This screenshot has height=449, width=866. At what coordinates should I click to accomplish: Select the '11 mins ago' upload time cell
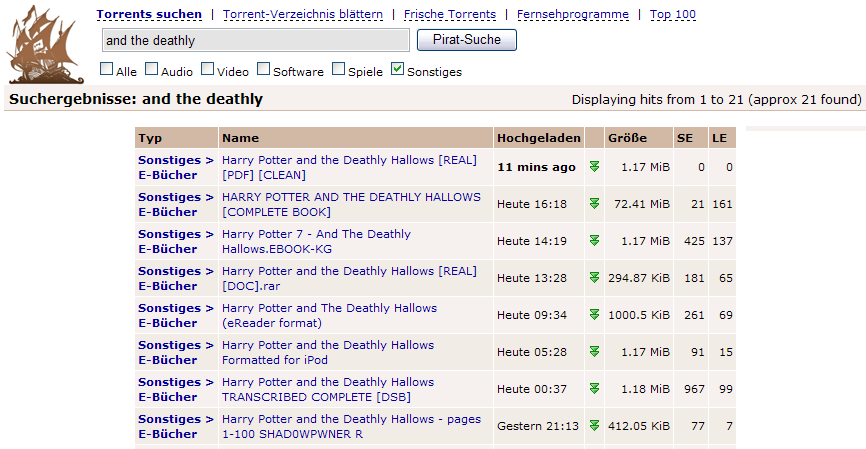click(536, 167)
